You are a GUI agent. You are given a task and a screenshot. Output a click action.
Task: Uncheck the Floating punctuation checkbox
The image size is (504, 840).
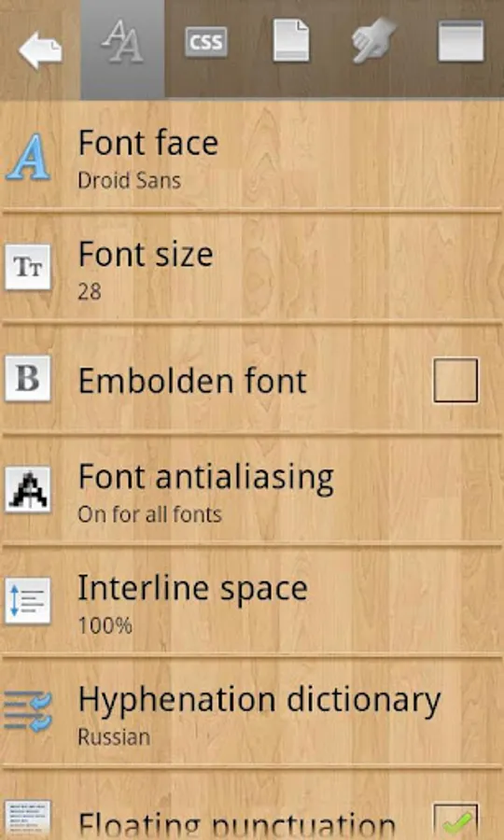pos(455,821)
